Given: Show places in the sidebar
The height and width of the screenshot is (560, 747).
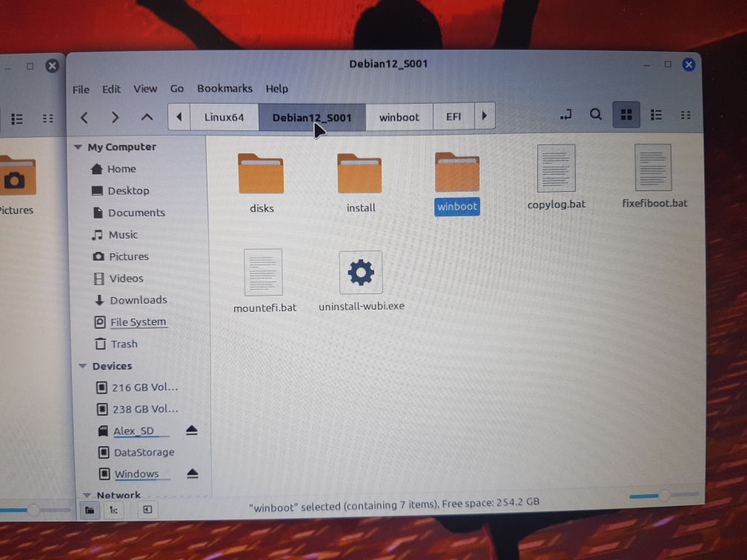Looking at the screenshot, I should point(89,510).
